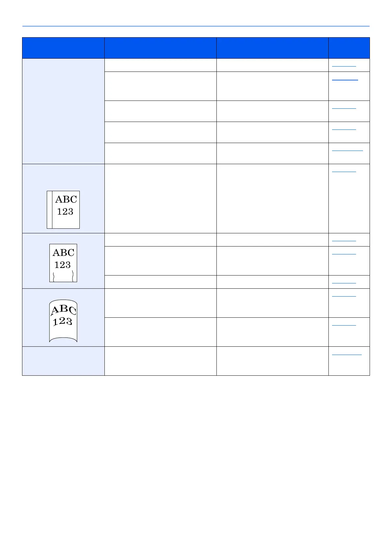Click the blue horizontal rule above the table
The image size is (392, 555).
pyautogui.click(x=196, y=26)
